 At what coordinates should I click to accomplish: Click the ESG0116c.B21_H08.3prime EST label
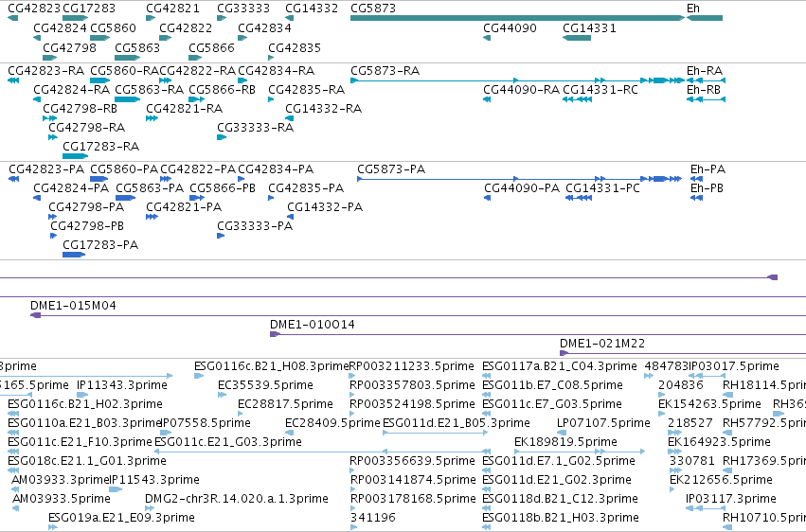[x=272, y=366]
